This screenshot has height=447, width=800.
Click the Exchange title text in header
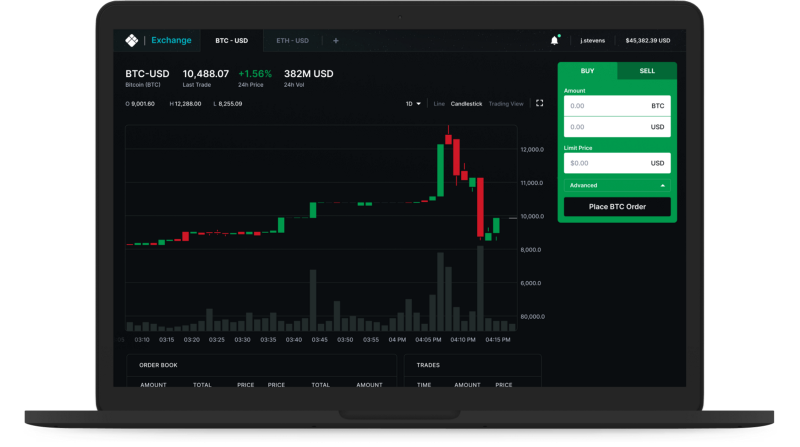coord(171,41)
